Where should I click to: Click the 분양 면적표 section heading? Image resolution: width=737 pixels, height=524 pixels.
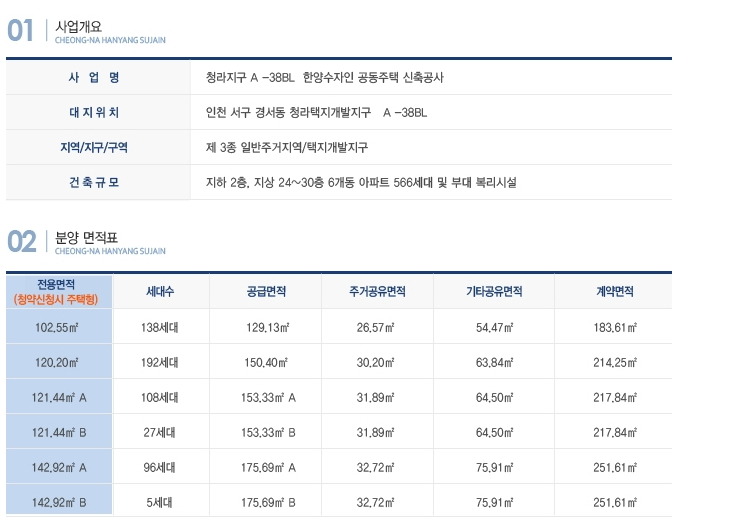pyautogui.click(x=86, y=237)
